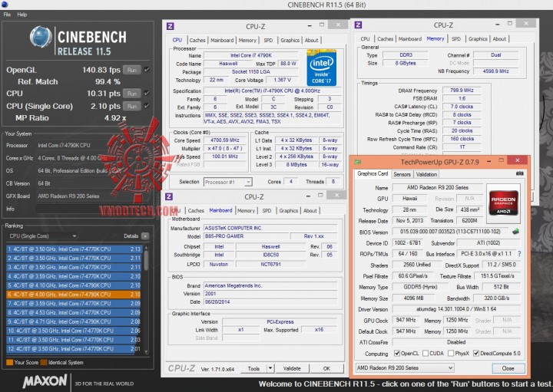Image resolution: width=553 pixels, height=392 pixels.
Task: Open the Help menu in Cinebench
Action: (x=22, y=15)
